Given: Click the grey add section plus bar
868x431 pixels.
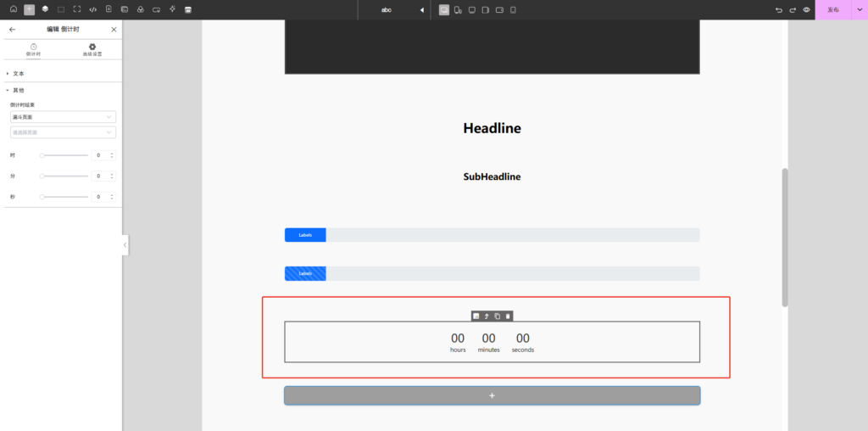Looking at the screenshot, I should tap(492, 395).
